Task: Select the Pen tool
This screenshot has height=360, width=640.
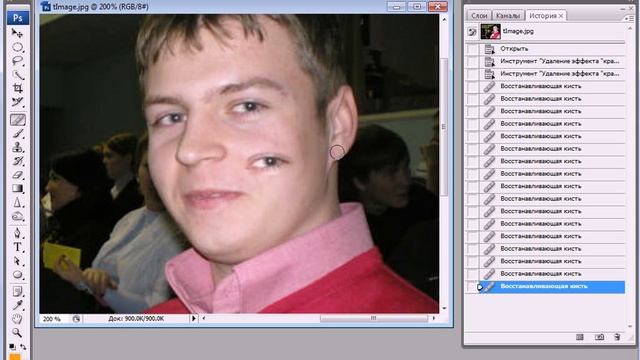Action: tap(18, 233)
